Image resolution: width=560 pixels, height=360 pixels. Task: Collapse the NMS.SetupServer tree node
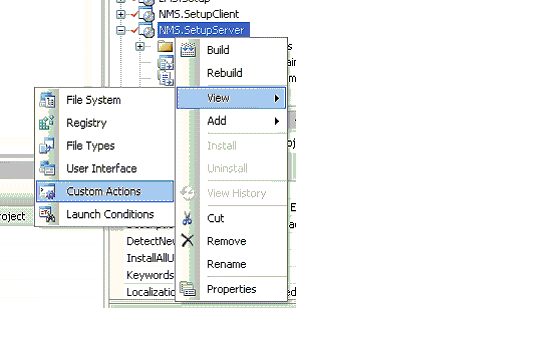(x=121, y=30)
